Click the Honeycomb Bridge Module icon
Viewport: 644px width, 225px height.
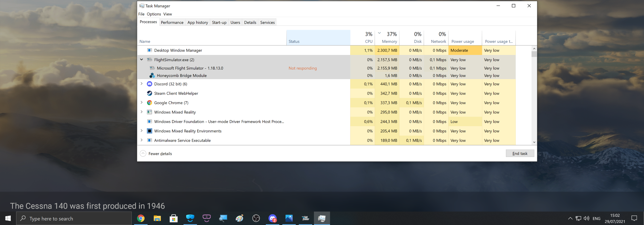coord(152,76)
